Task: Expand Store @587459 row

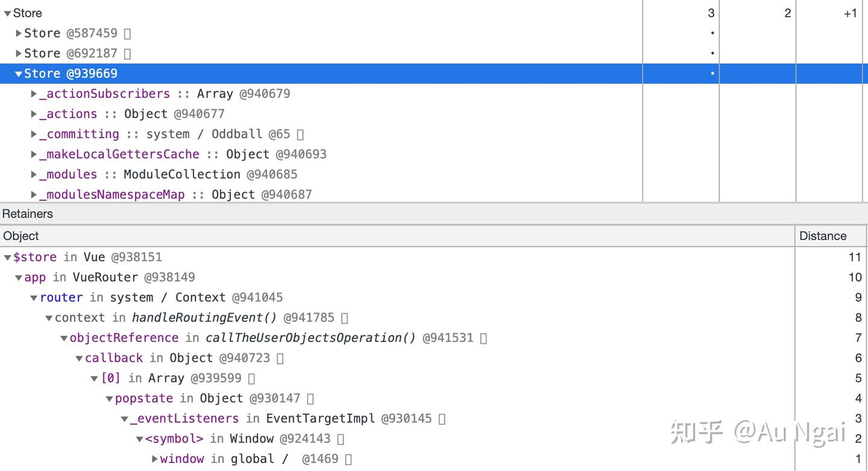Action: 19,33
